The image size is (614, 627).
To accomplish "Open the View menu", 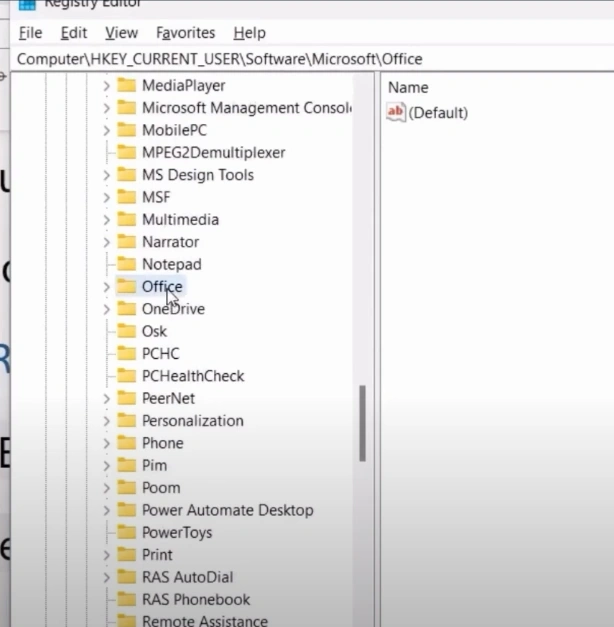I will tap(122, 33).
